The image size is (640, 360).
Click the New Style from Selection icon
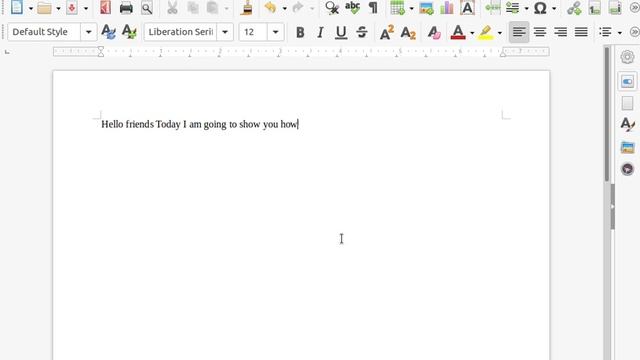(x=129, y=32)
